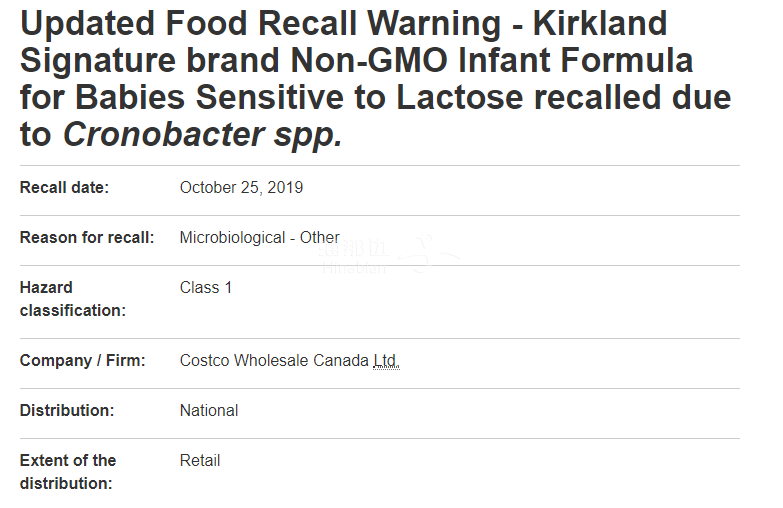Select the "Class 1" hazard value
The width and height of the screenshot is (783, 508).
click(x=206, y=287)
